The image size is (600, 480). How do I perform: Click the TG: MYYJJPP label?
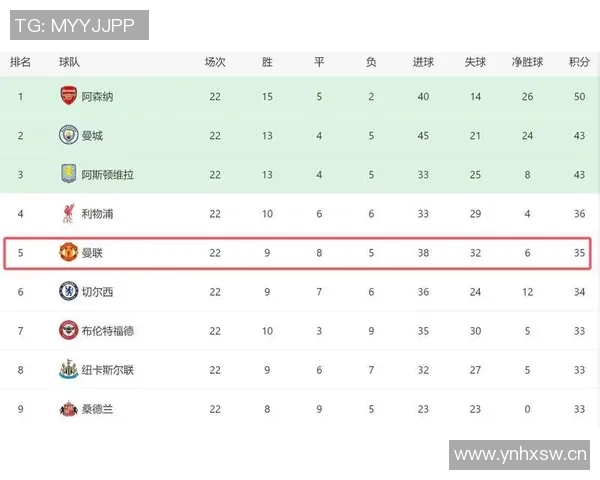(x=75, y=24)
